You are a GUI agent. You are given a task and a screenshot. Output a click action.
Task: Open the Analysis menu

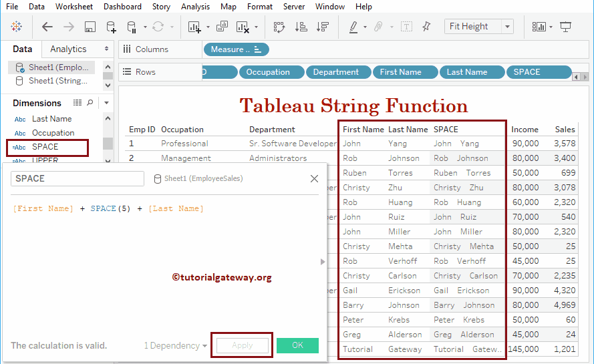(195, 7)
